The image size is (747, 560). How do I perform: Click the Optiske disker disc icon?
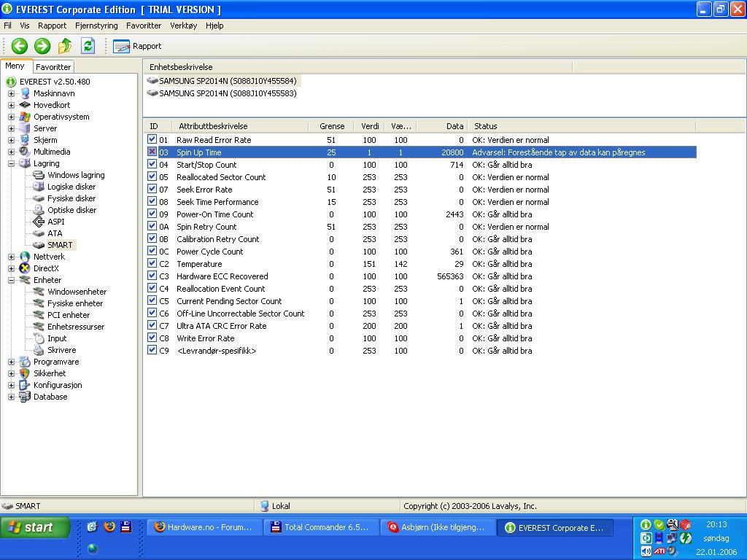pyautogui.click(x=39, y=210)
